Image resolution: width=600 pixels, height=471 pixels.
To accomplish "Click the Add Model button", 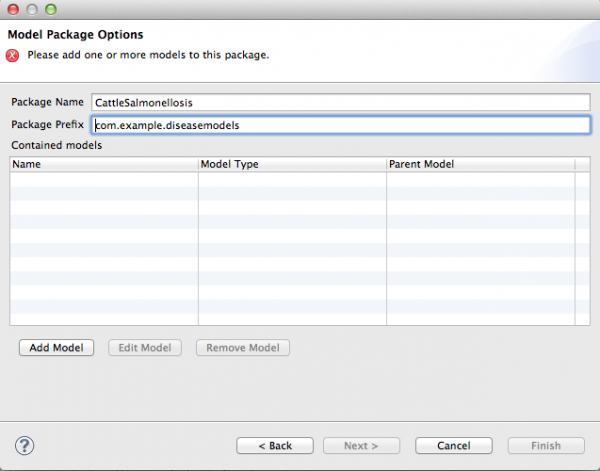I will coord(56,347).
